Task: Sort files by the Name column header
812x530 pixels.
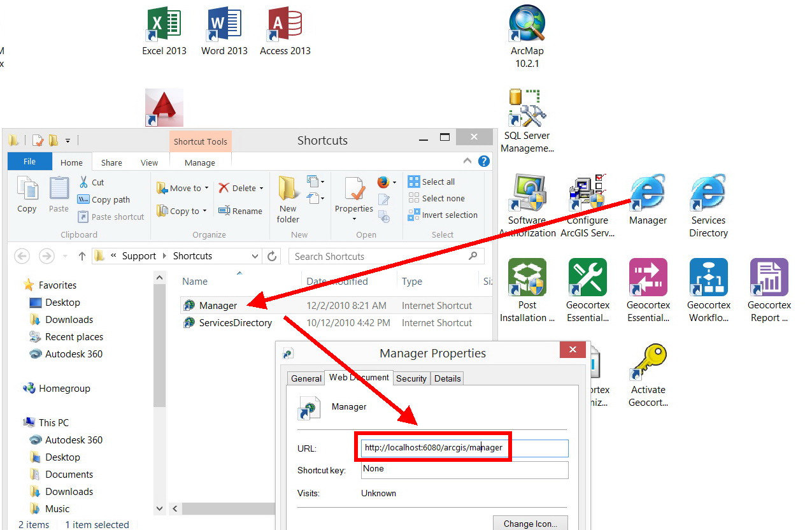Action: point(195,282)
